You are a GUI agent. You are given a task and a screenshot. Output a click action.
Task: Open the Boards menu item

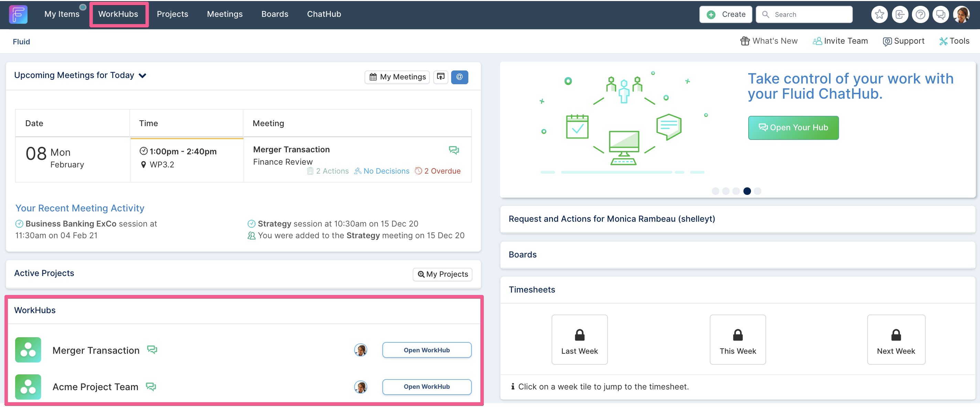pyautogui.click(x=275, y=14)
